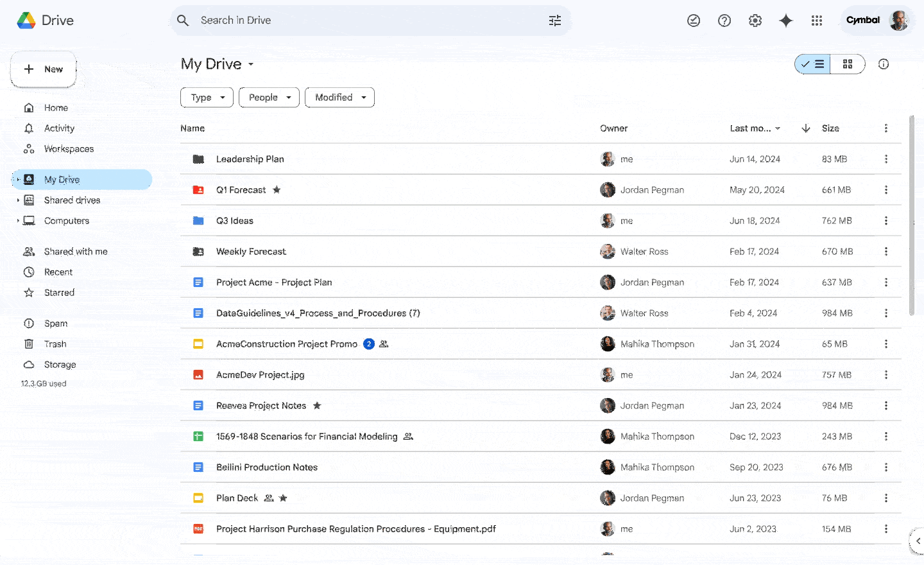924x565 pixels.
Task: Show the view details info icon
Action: pyautogui.click(x=884, y=64)
